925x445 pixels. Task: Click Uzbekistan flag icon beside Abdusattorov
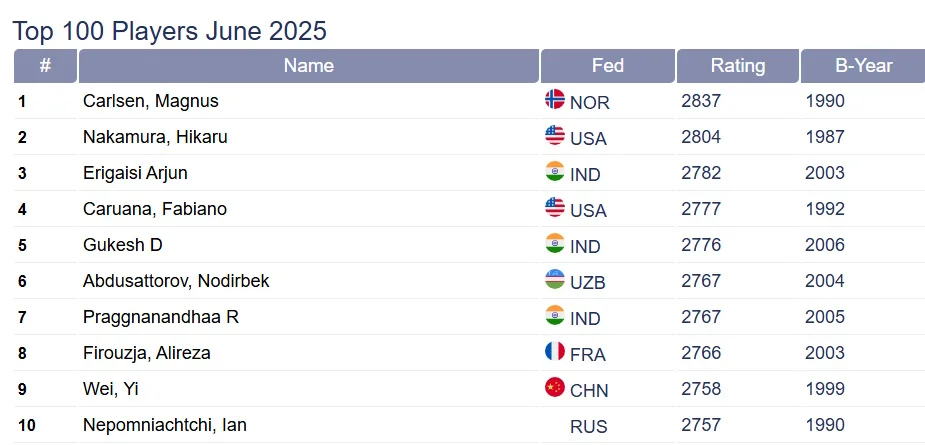pos(555,279)
